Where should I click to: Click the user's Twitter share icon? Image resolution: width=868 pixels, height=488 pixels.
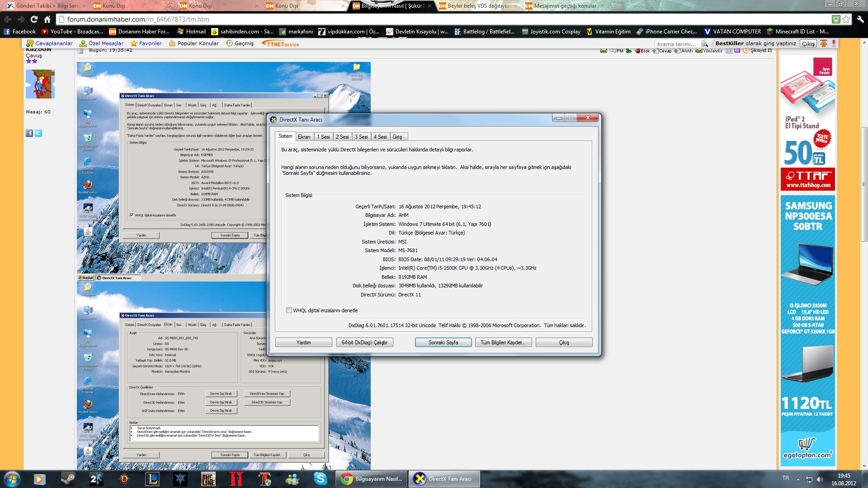click(38, 133)
